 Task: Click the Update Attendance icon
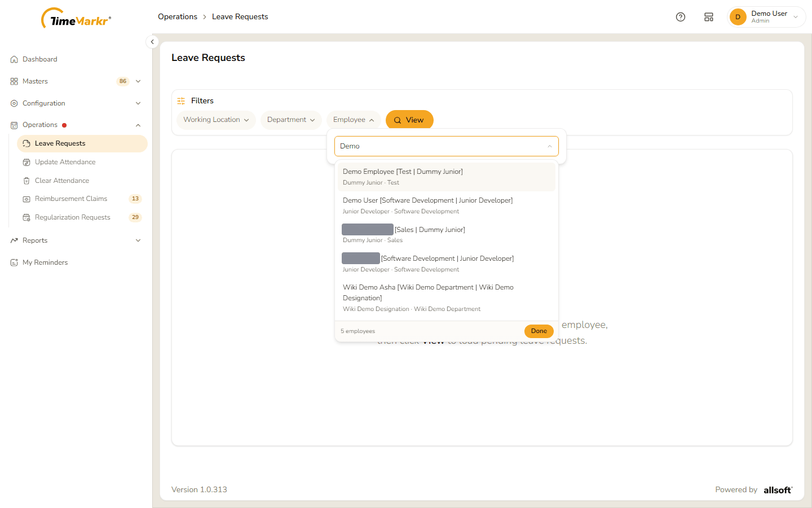(27, 162)
